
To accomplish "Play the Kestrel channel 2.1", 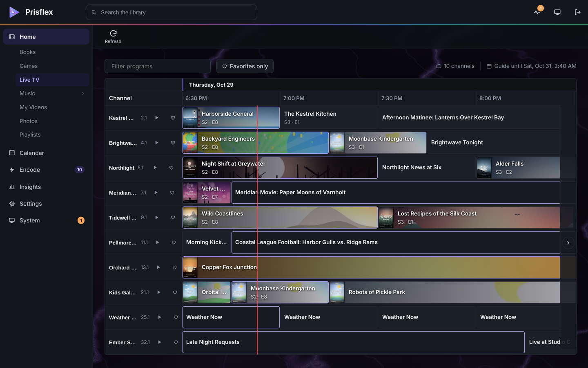I will click(157, 118).
